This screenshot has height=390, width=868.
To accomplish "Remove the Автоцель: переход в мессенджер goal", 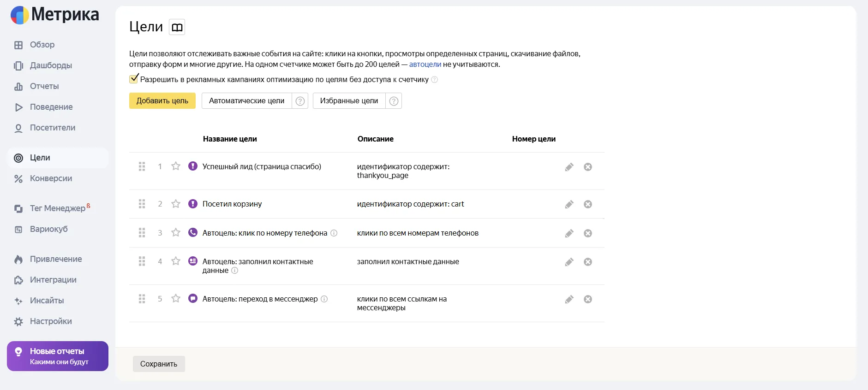I will [587, 299].
